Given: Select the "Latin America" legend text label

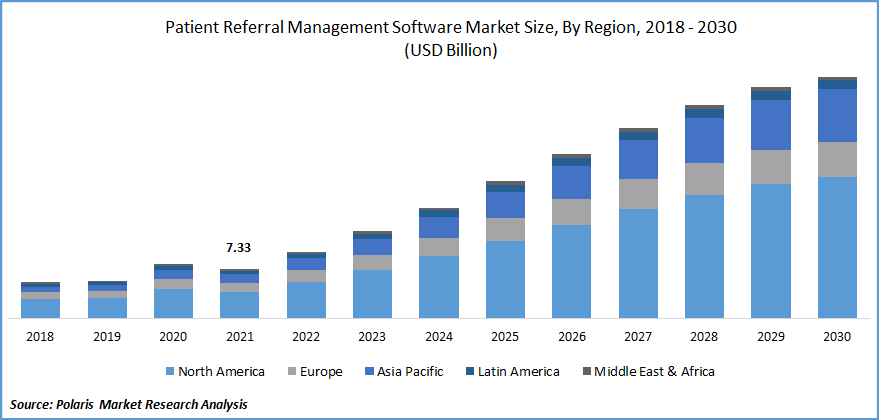Looking at the screenshot, I should coord(519,371).
